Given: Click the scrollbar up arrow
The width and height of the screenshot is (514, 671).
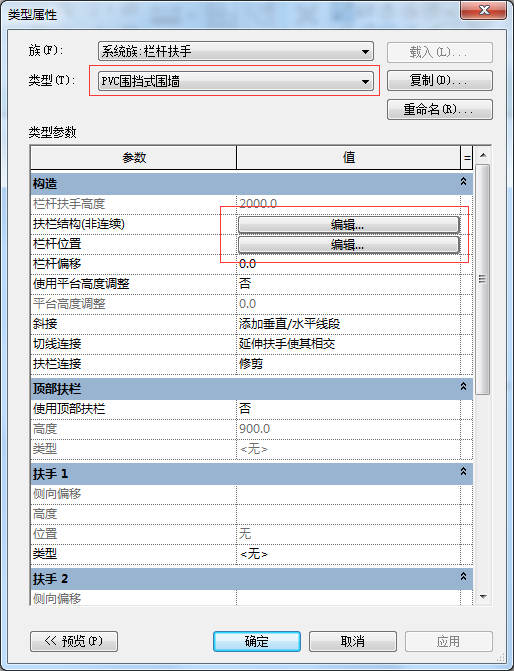Looking at the screenshot, I should coord(483,155).
